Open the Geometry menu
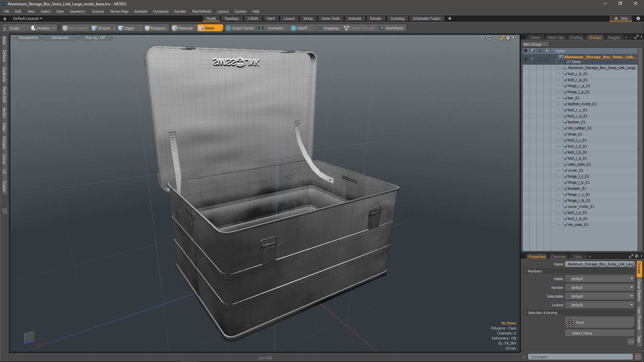 [77, 11]
